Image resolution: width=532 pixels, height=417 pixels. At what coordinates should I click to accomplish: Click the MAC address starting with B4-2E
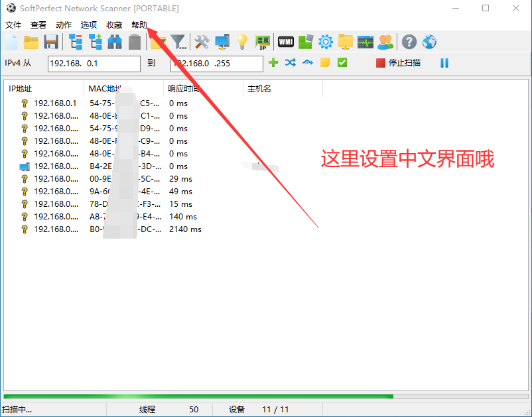pyautogui.click(x=125, y=166)
